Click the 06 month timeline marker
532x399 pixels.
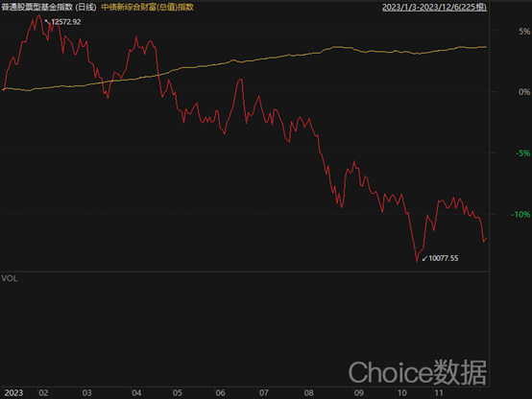[x=220, y=393]
